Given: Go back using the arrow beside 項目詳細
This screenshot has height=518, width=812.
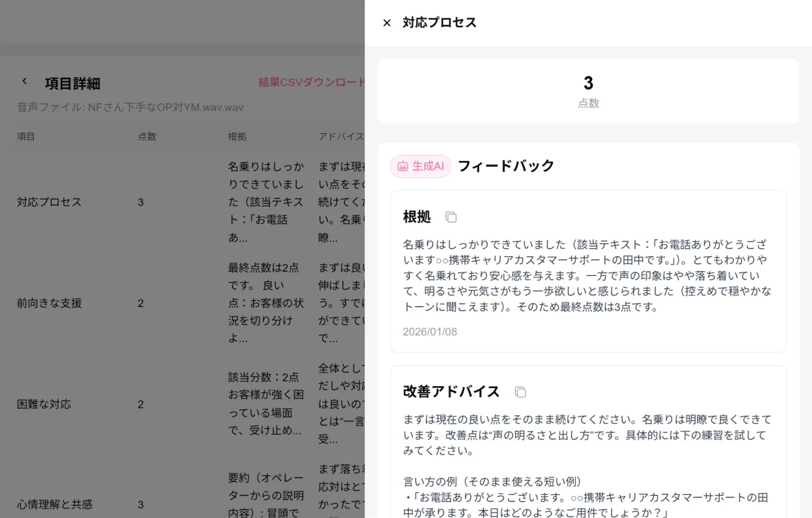Looking at the screenshot, I should tap(25, 81).
